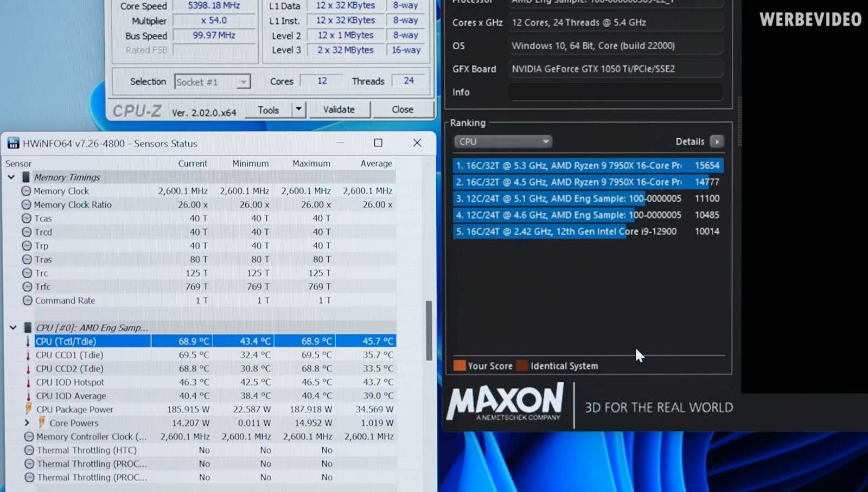The width and height of the screenshot is (868, 492).
Task: Click the HWiNFO64 app icon in title bar
Action: click(x=13, y=143)
